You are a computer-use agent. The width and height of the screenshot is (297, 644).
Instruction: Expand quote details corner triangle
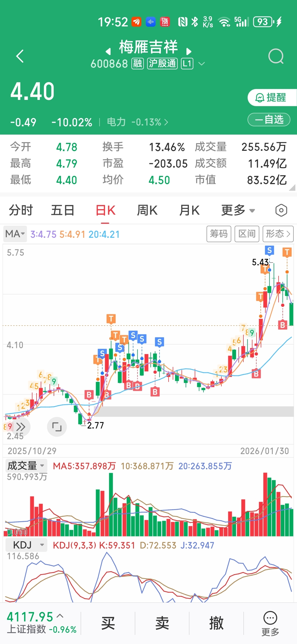coord(292,187)
